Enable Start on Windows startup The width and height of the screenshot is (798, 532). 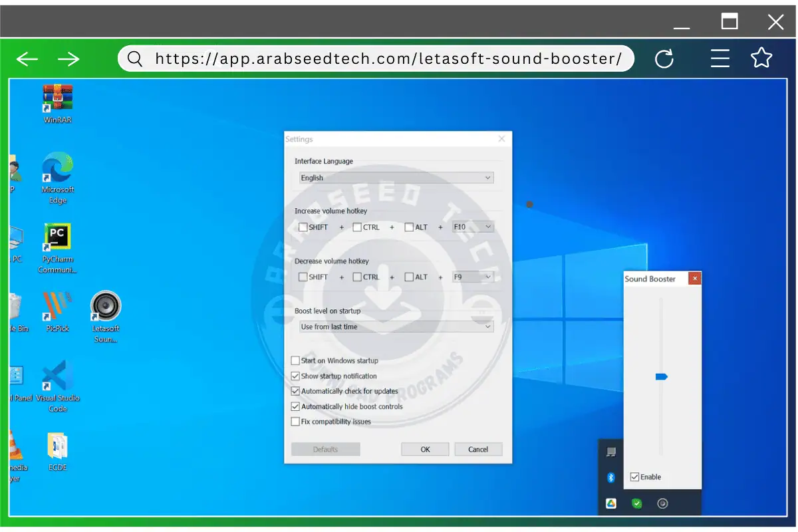click(x=295, y=360)
